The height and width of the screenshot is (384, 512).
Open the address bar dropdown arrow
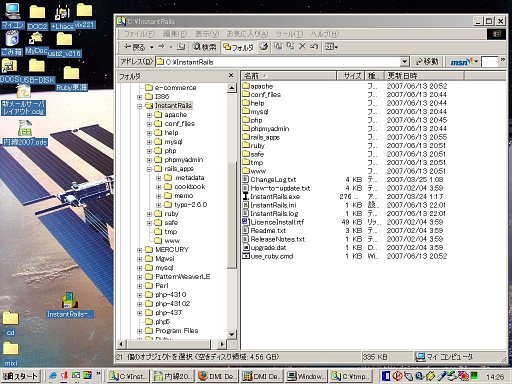[x=404, y=62]
